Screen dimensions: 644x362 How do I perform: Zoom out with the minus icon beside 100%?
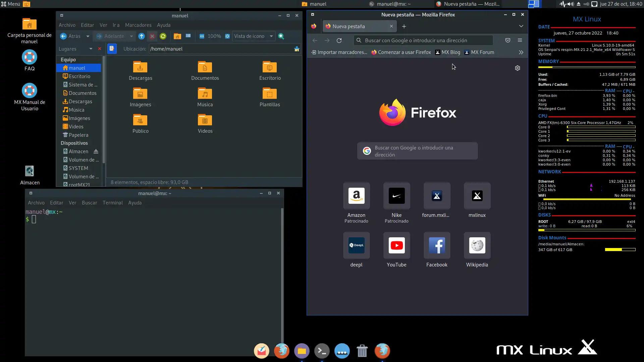point(202,36)
